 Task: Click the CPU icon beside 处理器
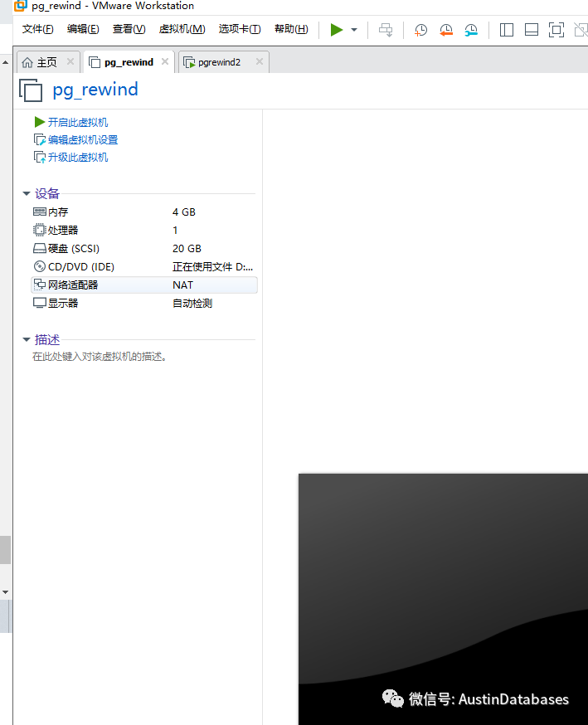40,230
